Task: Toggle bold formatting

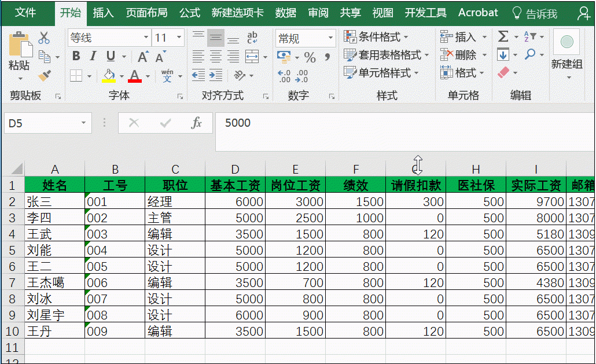Action: (76, 56)
